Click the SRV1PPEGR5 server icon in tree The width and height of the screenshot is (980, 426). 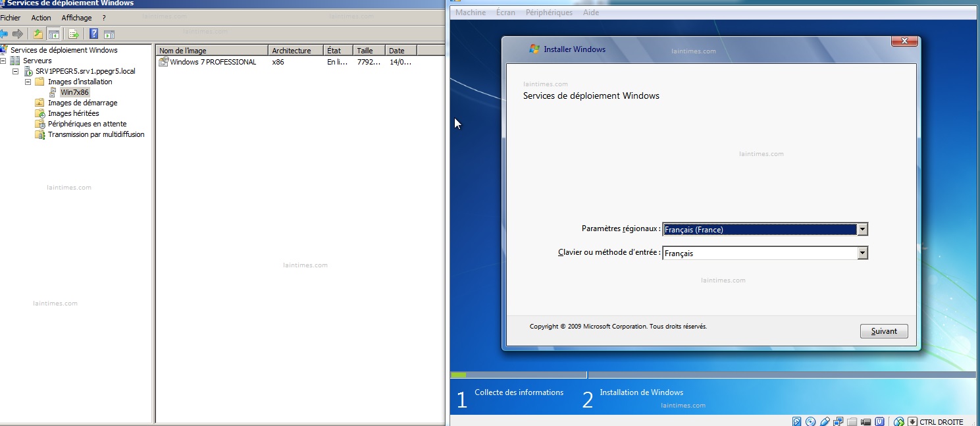(28, 71)
